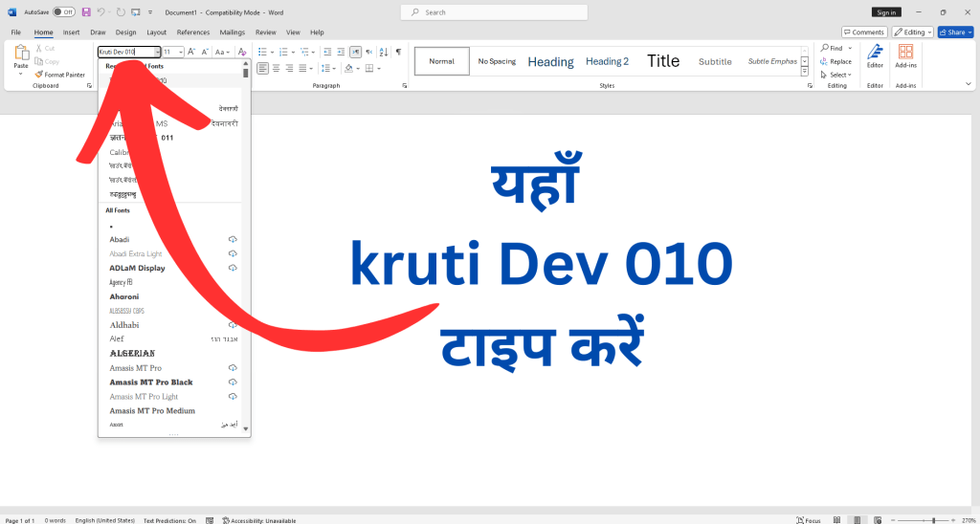Open the Editing mode dropdown
The image size is (980, 524).
click(912, 32)
